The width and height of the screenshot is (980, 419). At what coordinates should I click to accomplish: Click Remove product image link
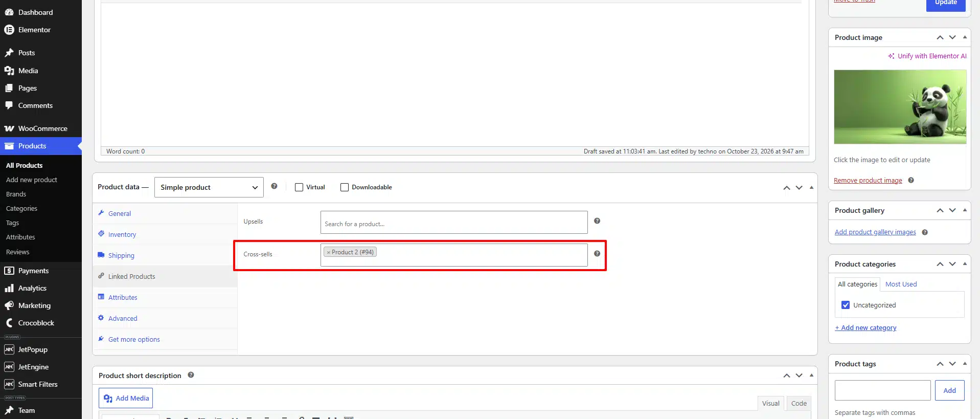point(868,181)
